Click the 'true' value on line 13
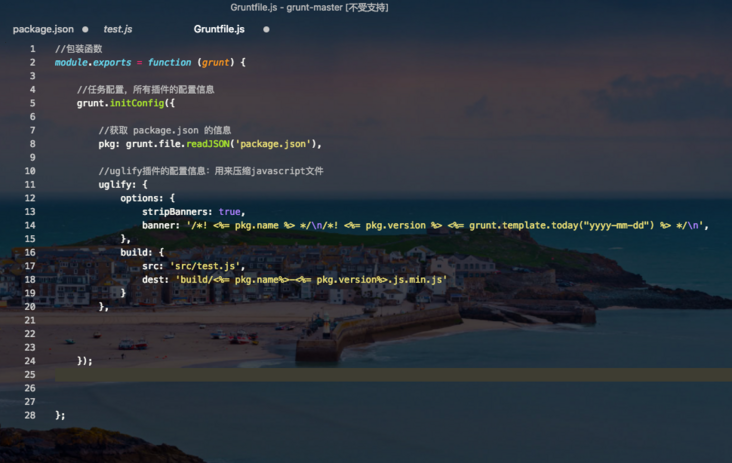 pyautogui.click(x=229, y=212)
